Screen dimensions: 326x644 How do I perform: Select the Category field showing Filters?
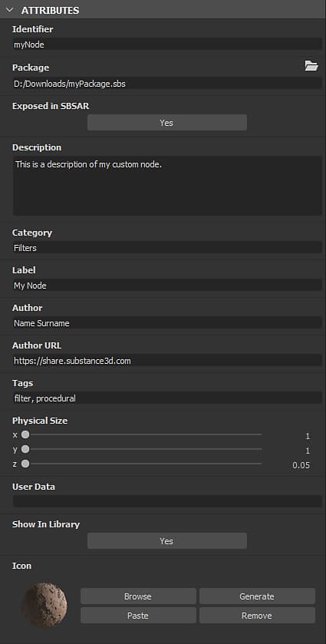(167, 247)
